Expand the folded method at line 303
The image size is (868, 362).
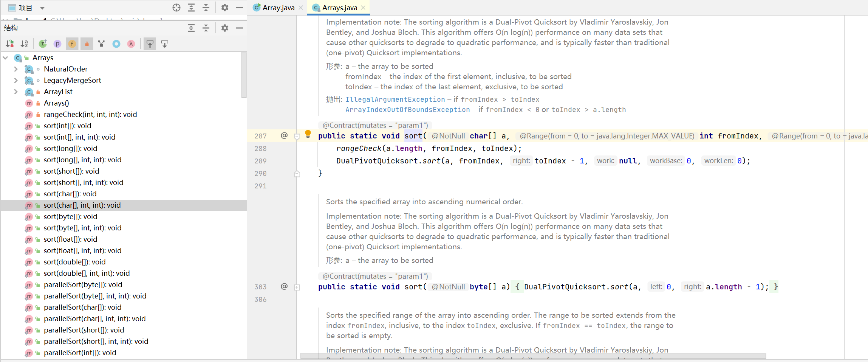[x=297, y=287]
